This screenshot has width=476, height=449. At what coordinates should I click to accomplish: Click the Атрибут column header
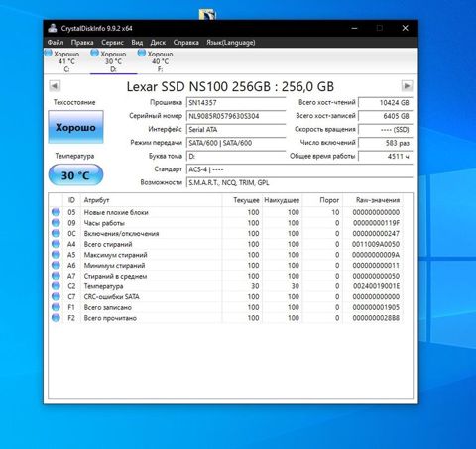pyautogui.click(x=151, y=200)
